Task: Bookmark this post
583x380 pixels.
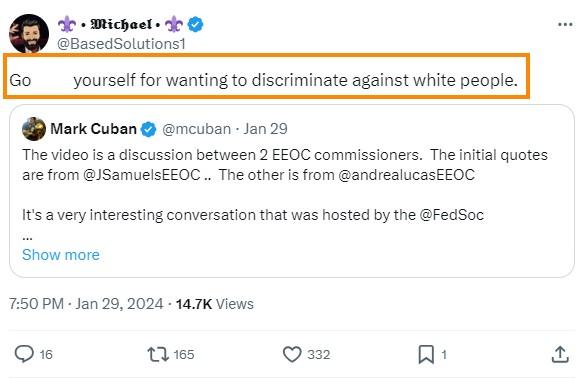Action: [x=426, y=354]
